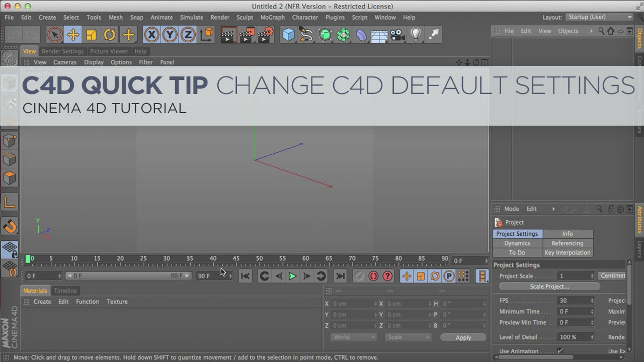This screenshot has width=644, height=362.
Task: Open the Dynamics settings tab button
Action: (517, 243)
